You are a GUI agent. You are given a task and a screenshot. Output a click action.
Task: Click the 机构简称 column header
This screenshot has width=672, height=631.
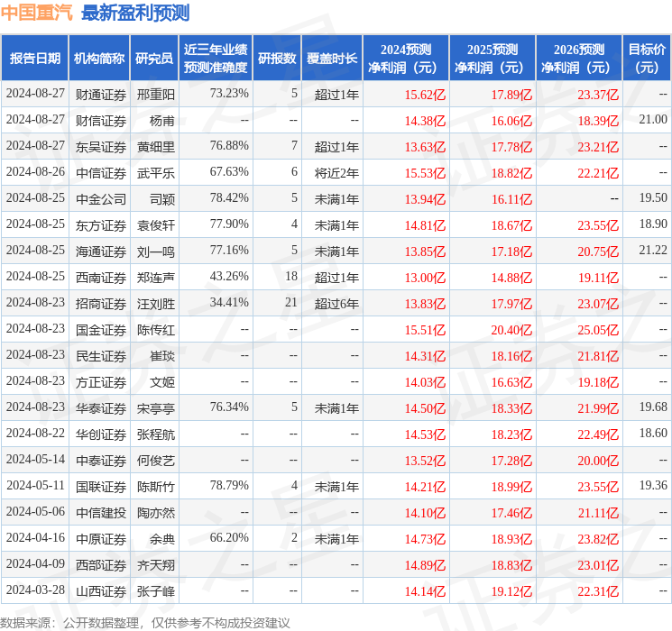tap(99, 59)
